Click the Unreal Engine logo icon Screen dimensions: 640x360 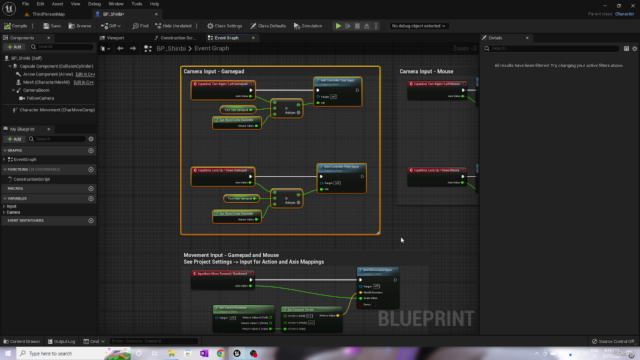click(x=9, y=8)
